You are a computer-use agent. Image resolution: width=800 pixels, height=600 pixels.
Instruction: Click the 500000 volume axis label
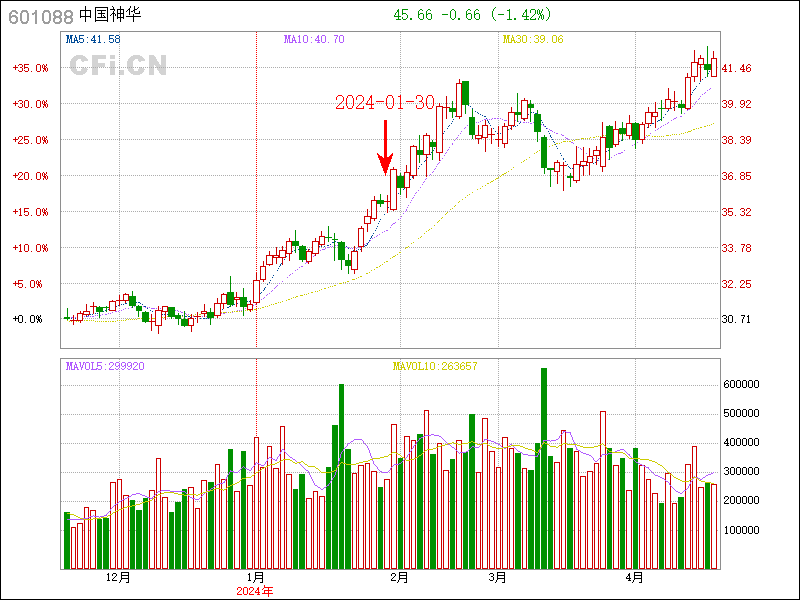click(741, 413)
